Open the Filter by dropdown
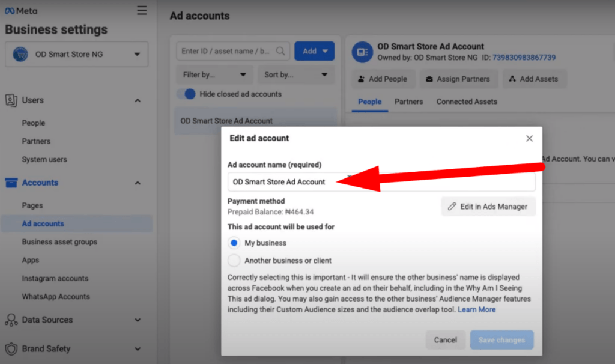This screenshot has height=364, width=615. 214,74
